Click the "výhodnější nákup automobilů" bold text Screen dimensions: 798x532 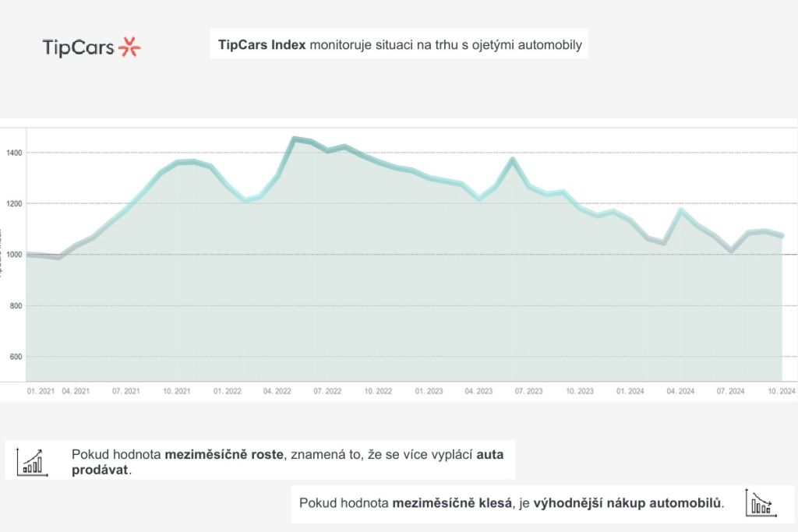[627, 503]
